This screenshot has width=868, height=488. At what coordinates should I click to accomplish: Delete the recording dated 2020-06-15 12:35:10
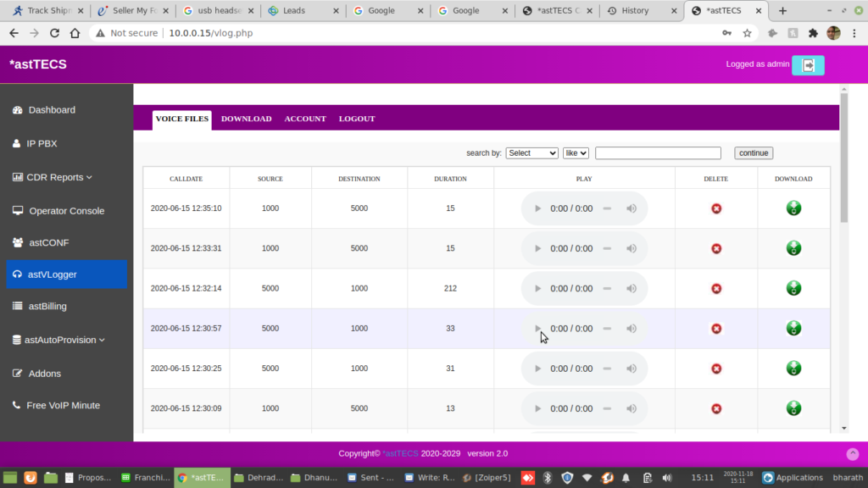pyautogui.click(x=716, y=208)
